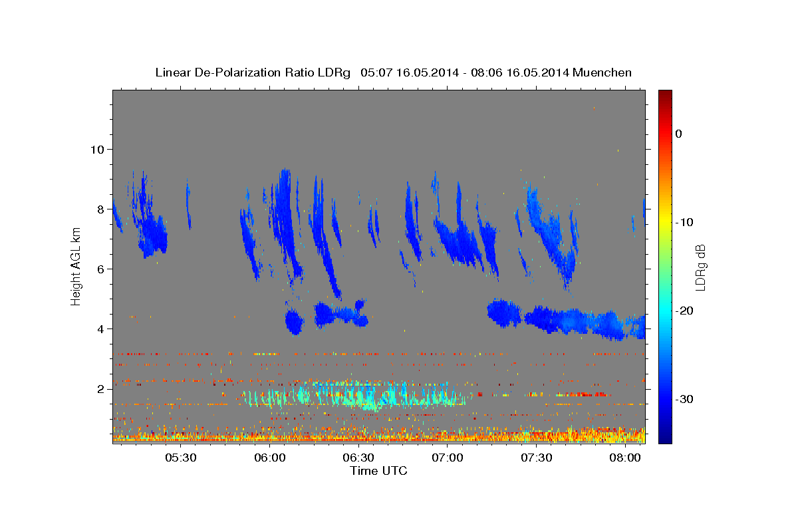Screen dimensions: 798x532
Task: Click the height axis label '10'
Action: tap(97, 149)
